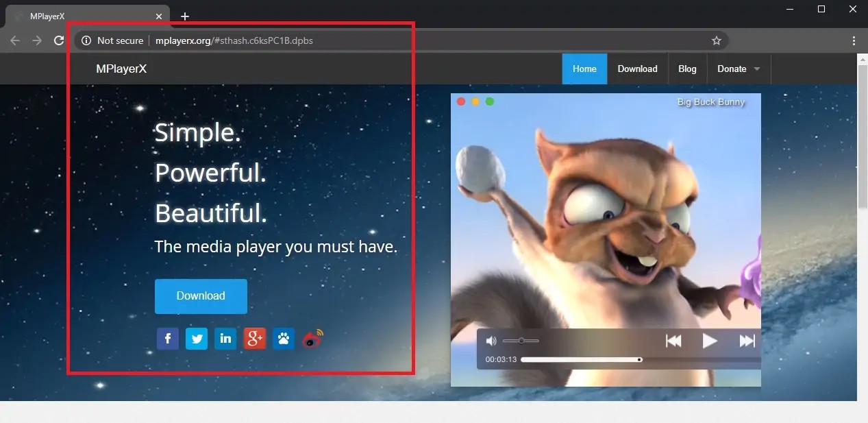Click the 'The media player you must have.' text
Image resolution: width=868 pixels, height=423 pixels.
[276, 246]
